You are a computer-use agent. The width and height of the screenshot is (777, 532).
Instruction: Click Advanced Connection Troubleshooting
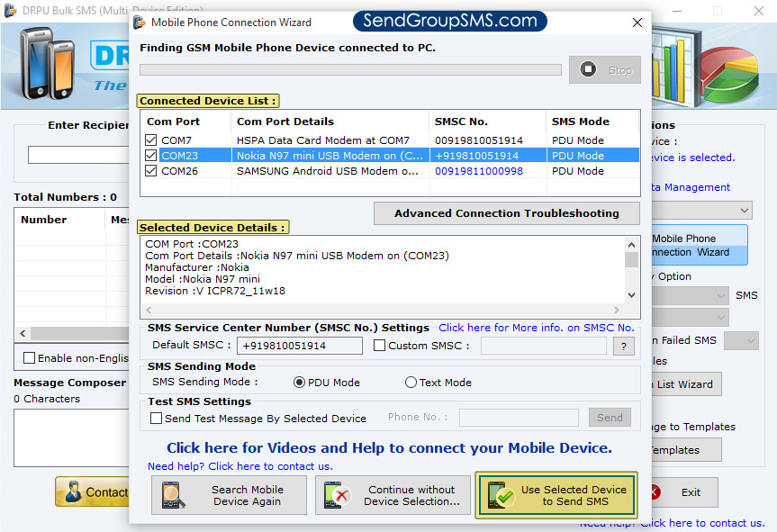tap(506, 212)
